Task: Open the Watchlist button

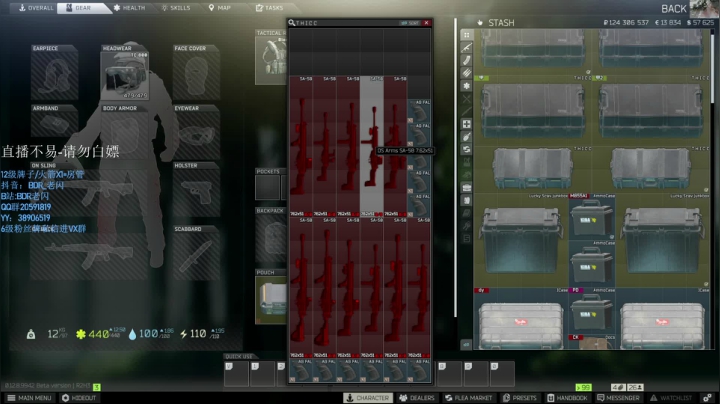Action: [671, 398]
